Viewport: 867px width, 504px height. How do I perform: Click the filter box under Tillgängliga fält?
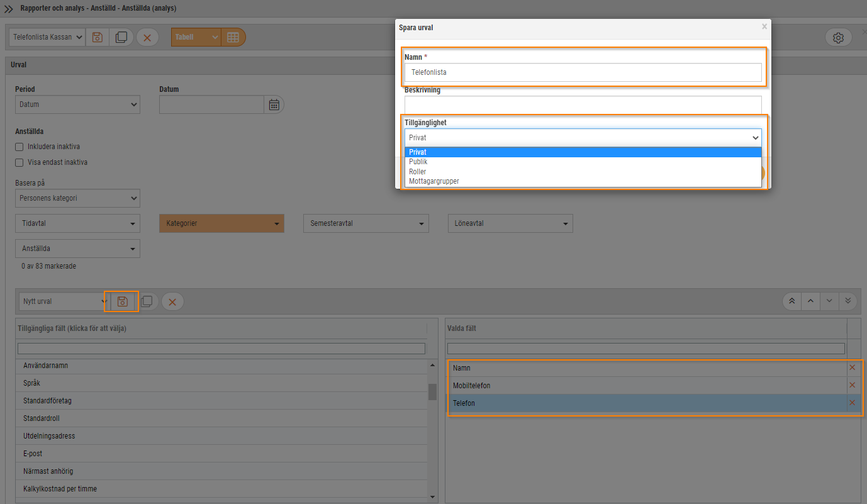(x=221, y=349)
